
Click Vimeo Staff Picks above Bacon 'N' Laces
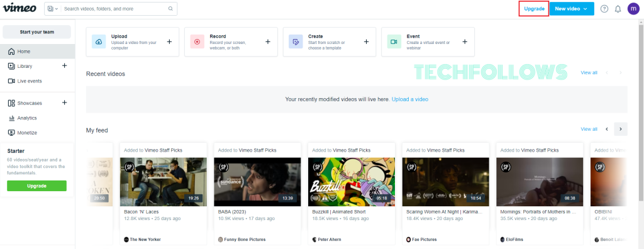coord(164,150)
